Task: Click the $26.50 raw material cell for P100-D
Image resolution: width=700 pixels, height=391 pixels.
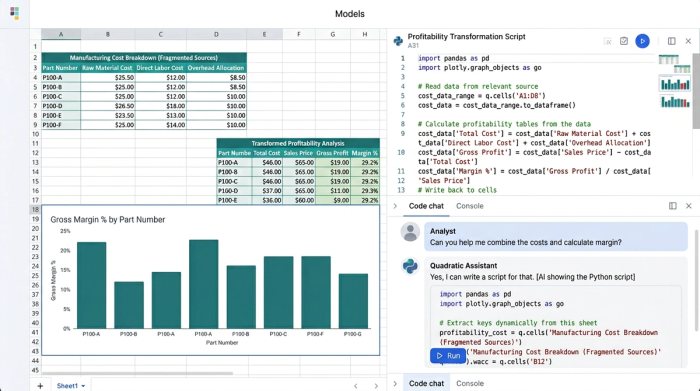Action: 107,106
